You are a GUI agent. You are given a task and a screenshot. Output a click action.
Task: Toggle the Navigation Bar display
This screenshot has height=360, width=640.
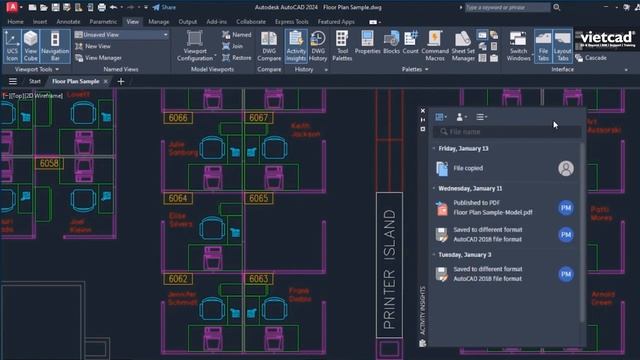[x=55, y=46]
